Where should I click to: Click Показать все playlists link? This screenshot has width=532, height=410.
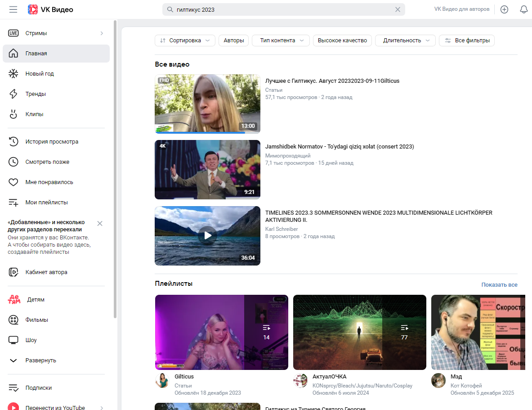point(499,284)
